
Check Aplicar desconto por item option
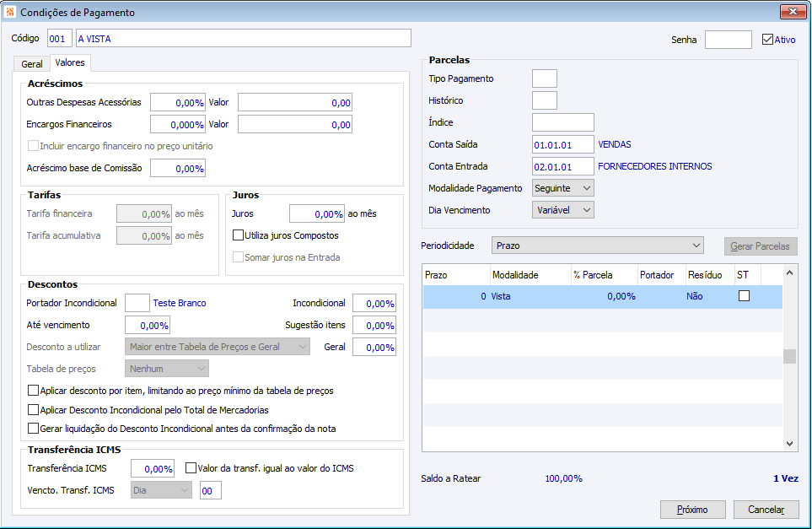tap(33, 390)
